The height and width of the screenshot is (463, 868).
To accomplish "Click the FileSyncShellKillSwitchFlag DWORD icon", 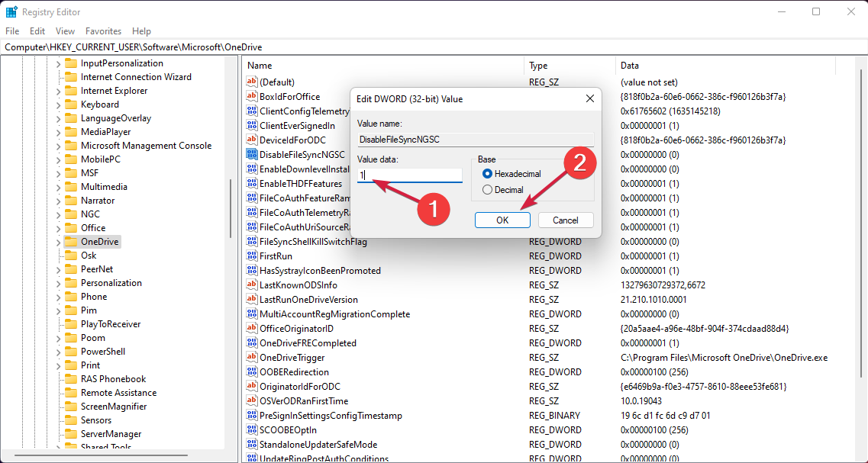I will pos(252,242).
